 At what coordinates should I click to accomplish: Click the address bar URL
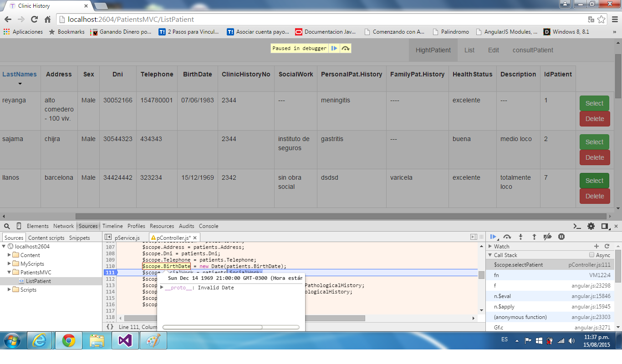coord(131,20)
